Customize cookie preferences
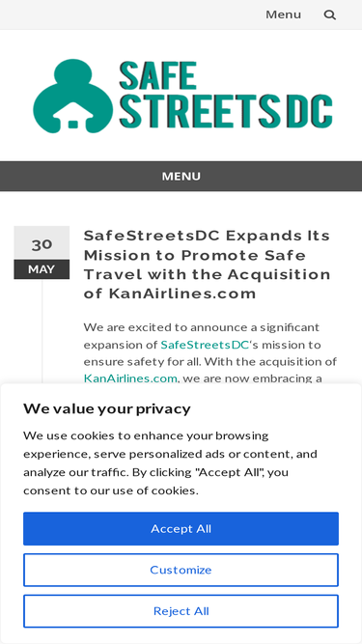The height and width of the screenshot is (644, 362). click(181, 570)
